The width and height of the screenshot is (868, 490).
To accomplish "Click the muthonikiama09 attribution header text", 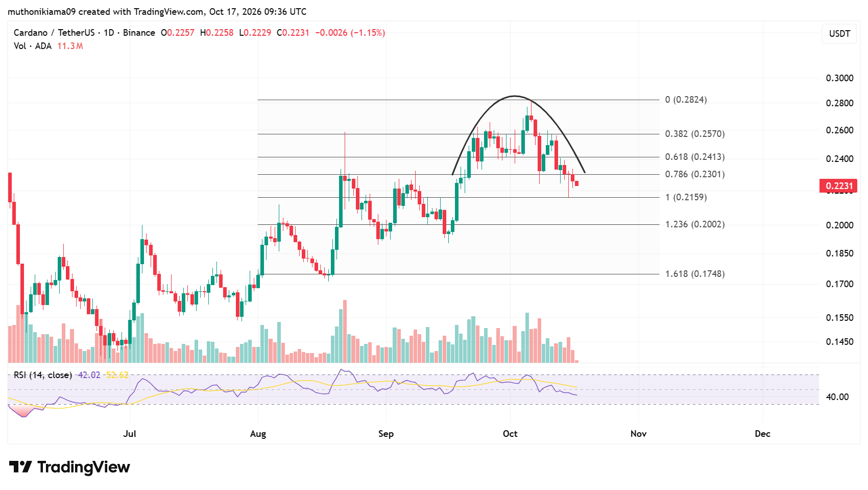I will click(157, 12).
